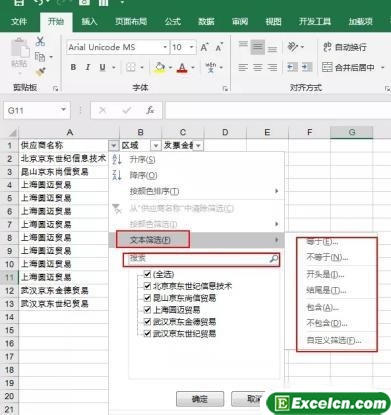Uncheck 昆山京东尚信贸易 checkbox
Viewport: 391px width, 415px height.
point(147,298)
